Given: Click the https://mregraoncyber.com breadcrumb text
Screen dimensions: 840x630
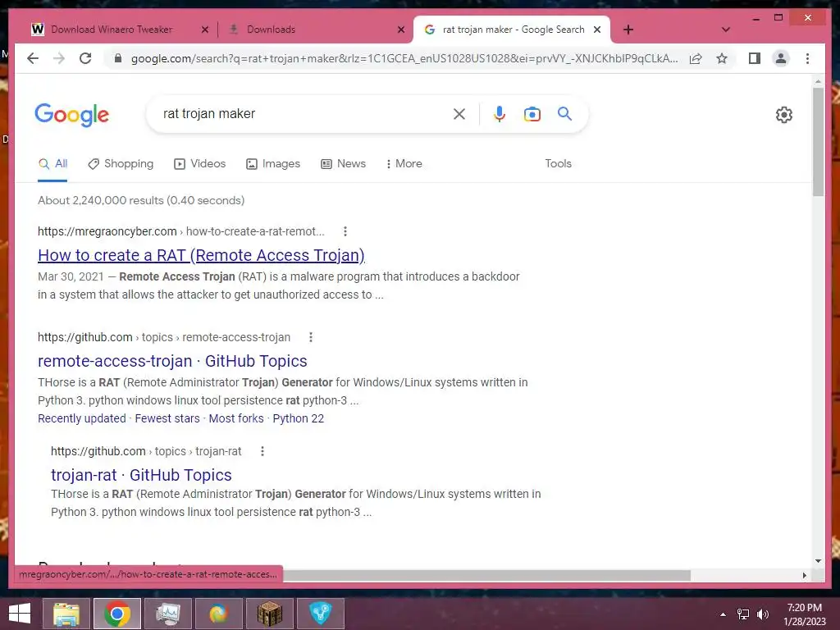Looking at the screenshot, I should [107, 231].
